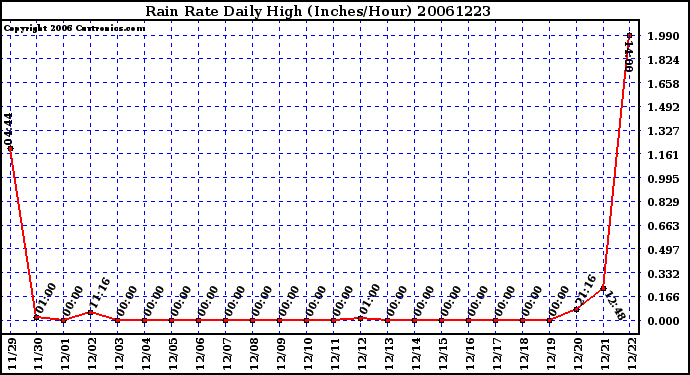Click the 0.000 y-axis value
This screenshot has height=375, width=690.
click(663, 321)
